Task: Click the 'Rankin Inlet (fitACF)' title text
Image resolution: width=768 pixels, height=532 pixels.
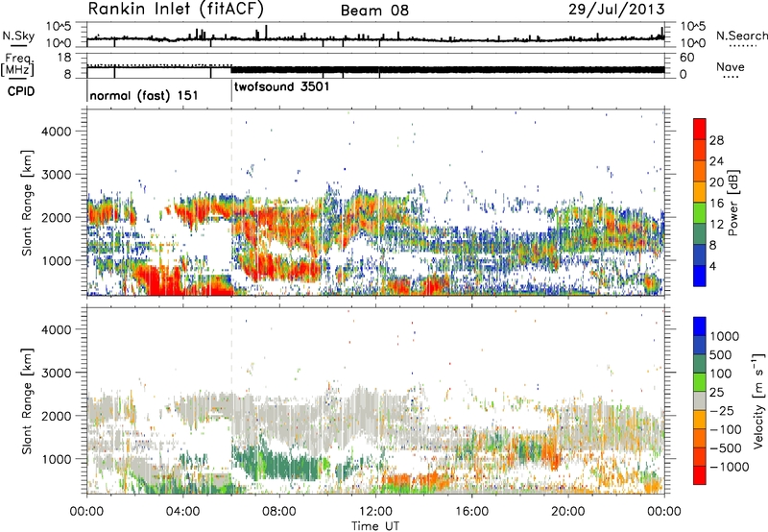Action: pos(176,9)
